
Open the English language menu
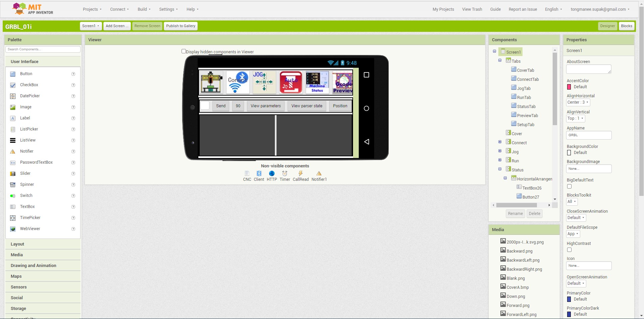click(553, 9)
